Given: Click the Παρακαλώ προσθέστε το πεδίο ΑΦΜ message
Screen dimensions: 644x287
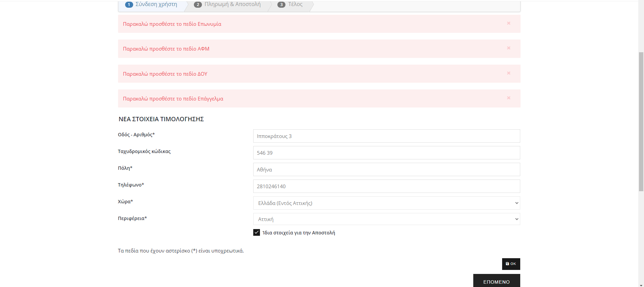Looking at the screenshot, I should (166, 49).
